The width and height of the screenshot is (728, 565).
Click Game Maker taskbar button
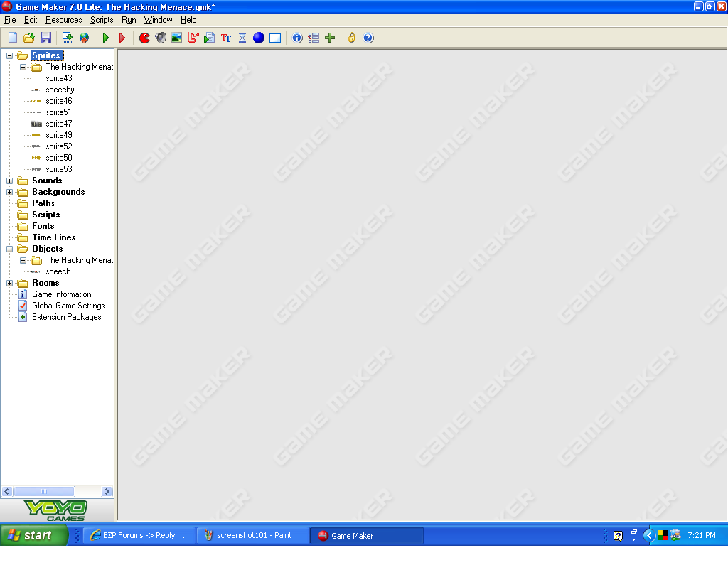click(x=367, y=536)
